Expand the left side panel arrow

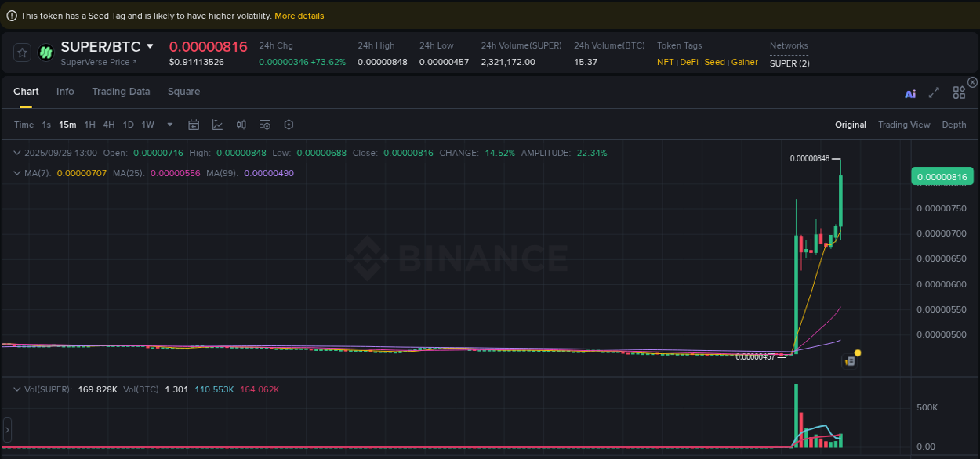7,428
